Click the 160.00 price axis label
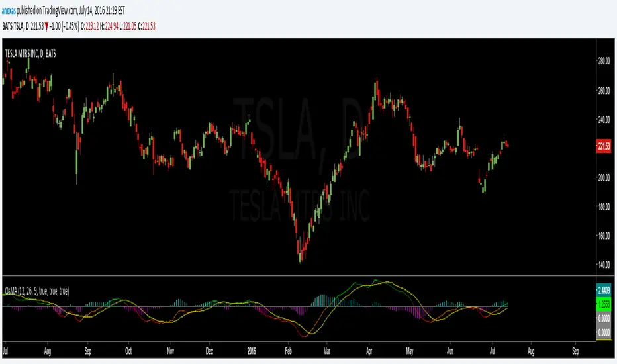This screenshot has width=617, height=364. (x=604, y=236)
